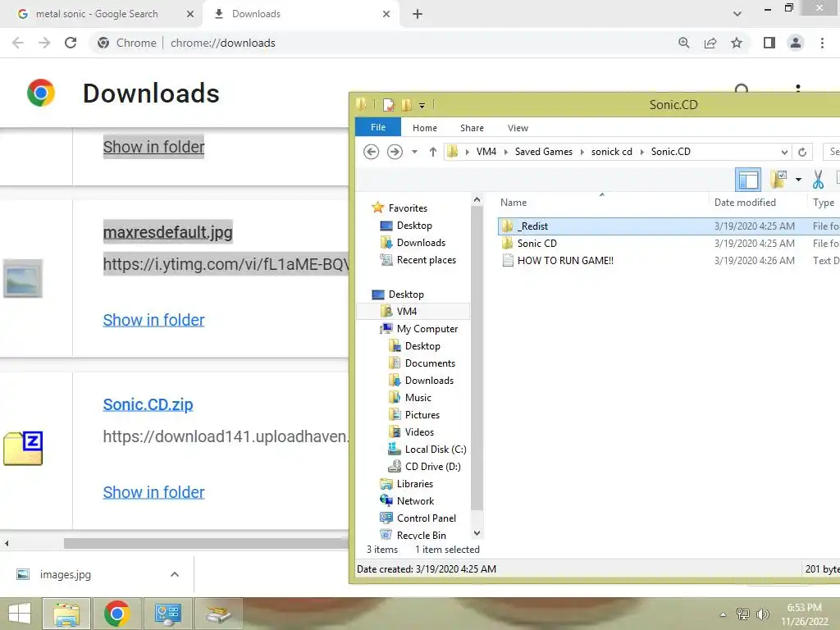Toggle the Explorer preview pane button

[x=748, y=179]
